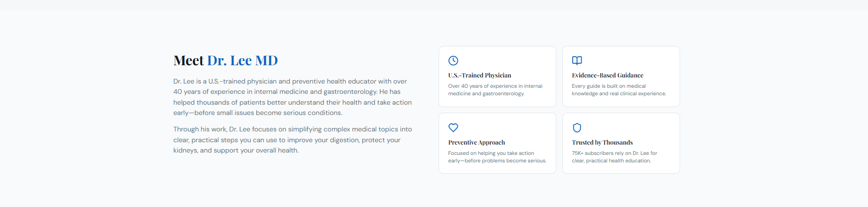Select the 'U.S.-Trained Physician' card title
The height and width of the screenshot is (207, 868).
[x=479, y=75]
